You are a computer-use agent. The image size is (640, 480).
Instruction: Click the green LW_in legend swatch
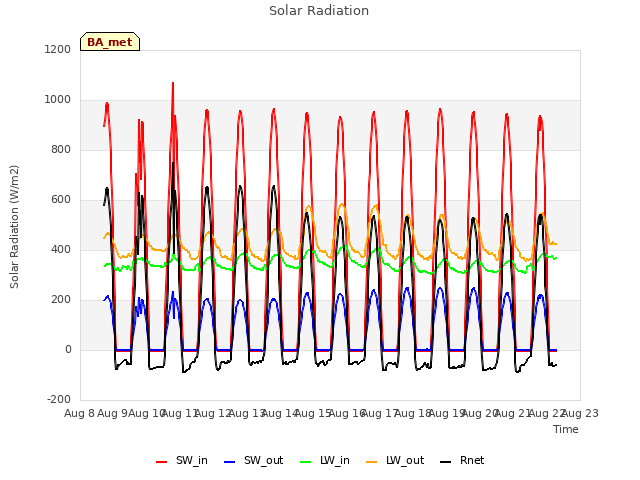tap(306, 462)
